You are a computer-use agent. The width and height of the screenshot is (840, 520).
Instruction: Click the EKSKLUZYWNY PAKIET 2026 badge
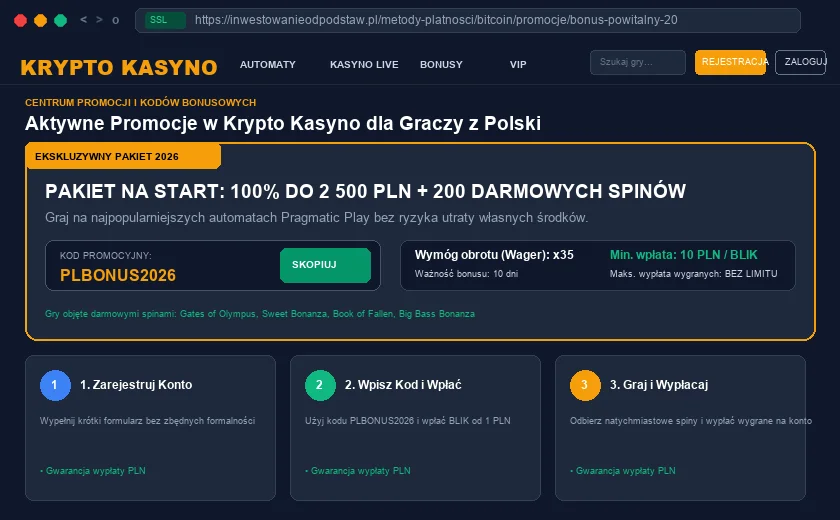tap(123, 156)
